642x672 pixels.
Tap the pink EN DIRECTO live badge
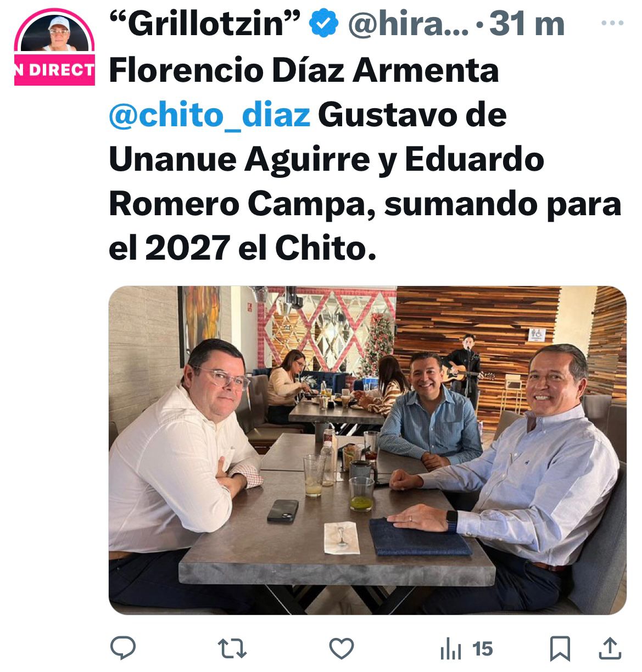pos(54,69)
